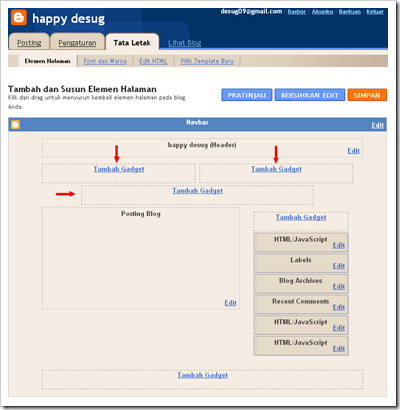Add gadget in left box below header

(x=119, y=169)
